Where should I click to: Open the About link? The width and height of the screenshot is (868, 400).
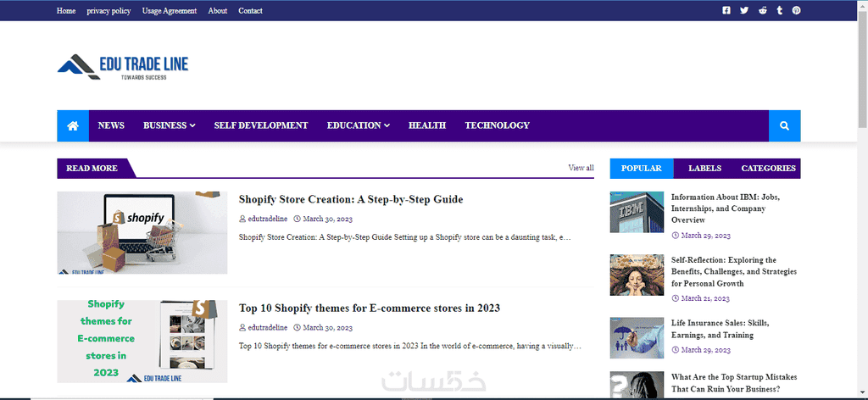point(218,10)
